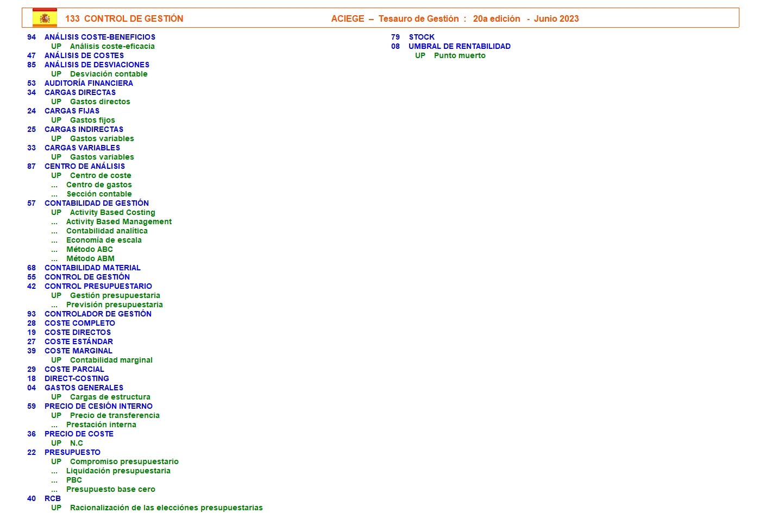Viewport: 766px width, 532px height.
Task: Click the DIRECT-COSTING entry
Action: (x=77, y=378)
